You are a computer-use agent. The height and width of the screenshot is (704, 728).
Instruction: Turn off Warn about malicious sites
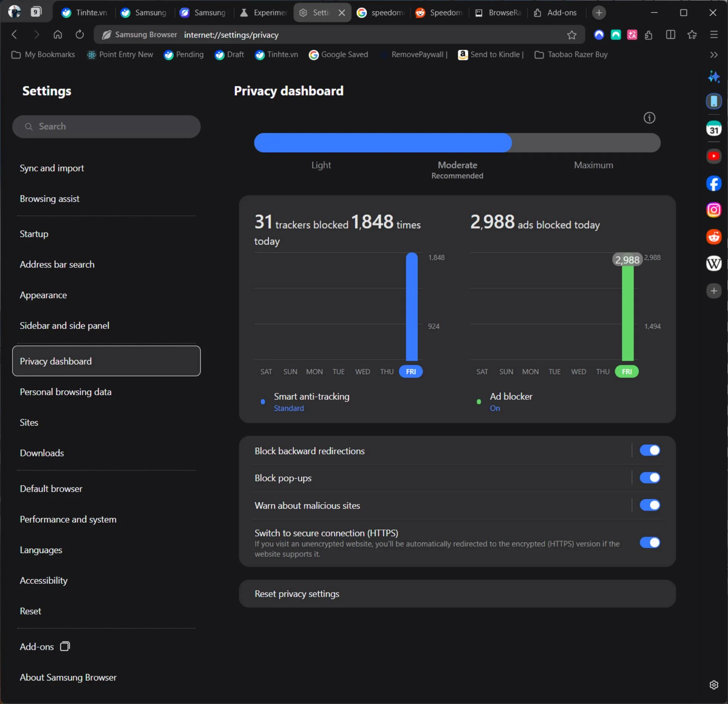[x=650, y=505]
